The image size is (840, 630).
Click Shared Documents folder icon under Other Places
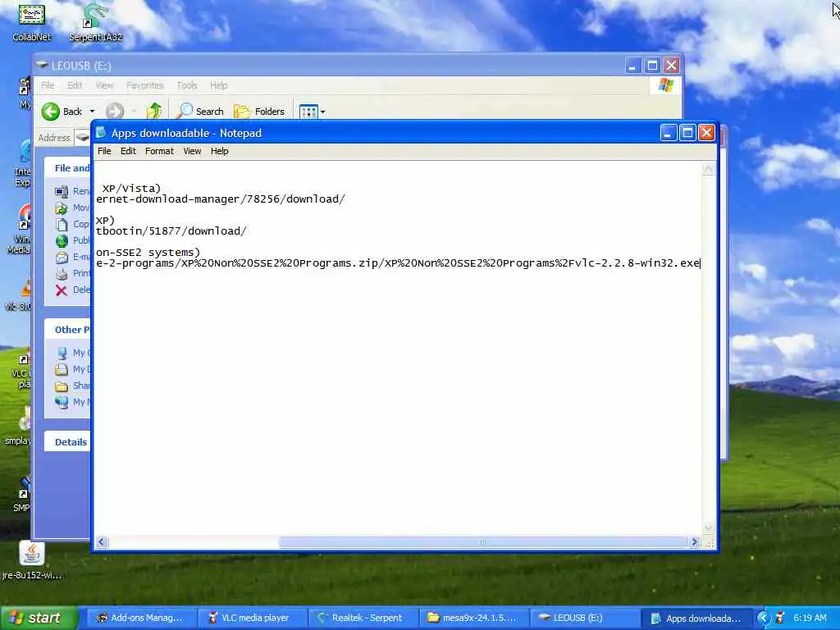click(x=62, y=386)
